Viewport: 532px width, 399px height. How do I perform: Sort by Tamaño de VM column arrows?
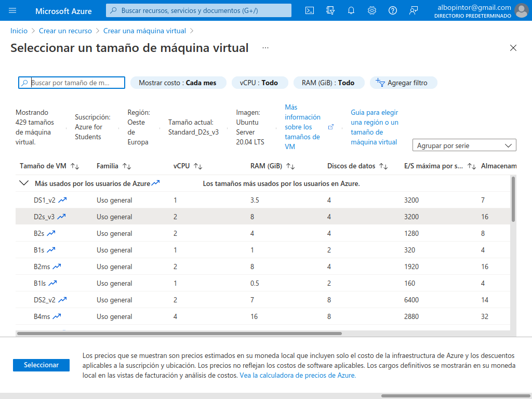(x=75, y=166)
